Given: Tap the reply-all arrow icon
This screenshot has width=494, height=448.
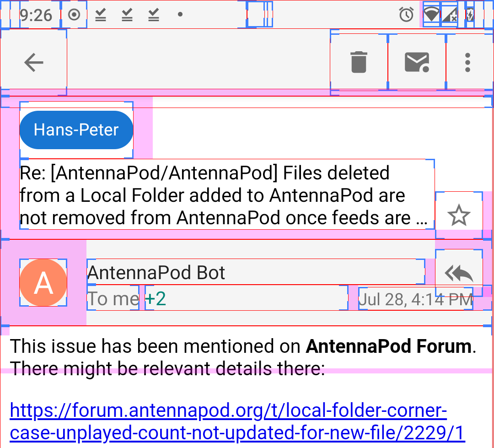Looking at the screenshot, I should [459, 273].
